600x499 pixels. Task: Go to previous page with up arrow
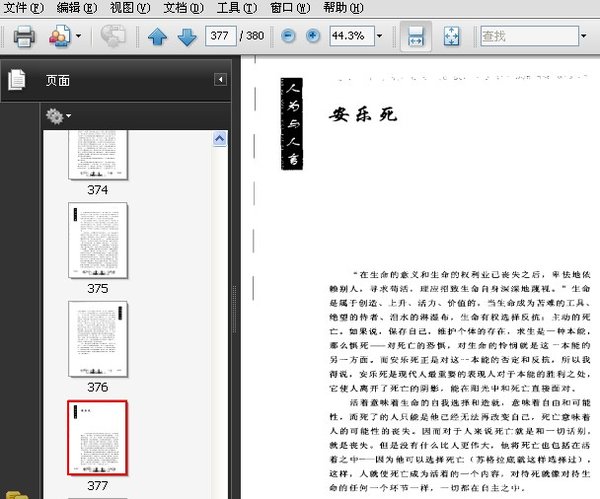coord(157,37)
